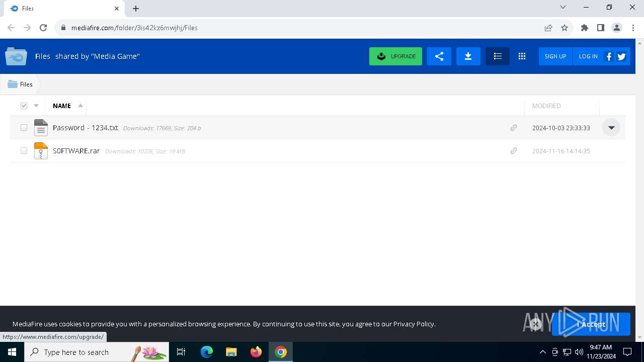Accept the cookie notice
This screenshot has width=644, height=362.
(591, 324)
